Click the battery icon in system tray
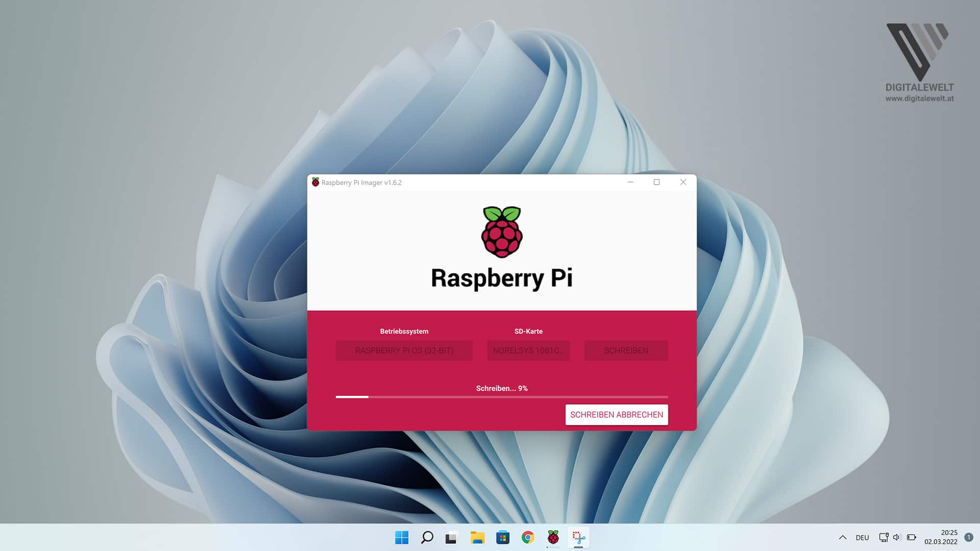Viewport: 980px width, 551px height. (x=912, y=537)
